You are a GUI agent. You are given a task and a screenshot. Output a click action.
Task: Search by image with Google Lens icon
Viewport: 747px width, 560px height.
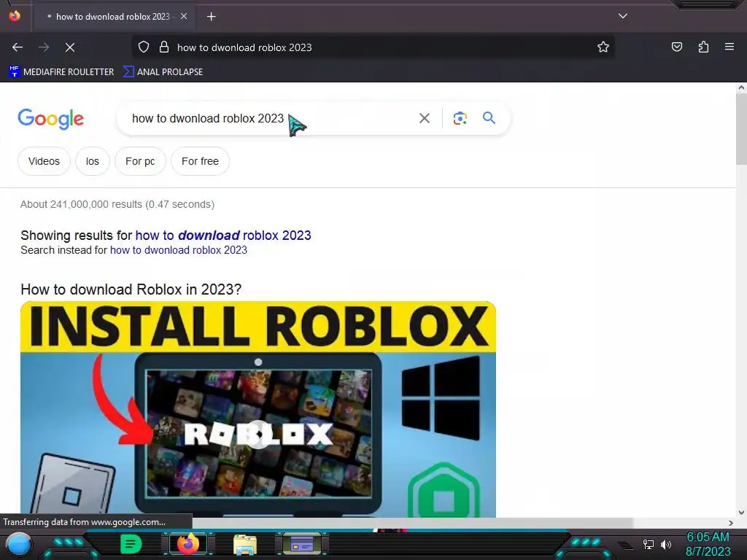pyautogui.click(x=460, y=118)
